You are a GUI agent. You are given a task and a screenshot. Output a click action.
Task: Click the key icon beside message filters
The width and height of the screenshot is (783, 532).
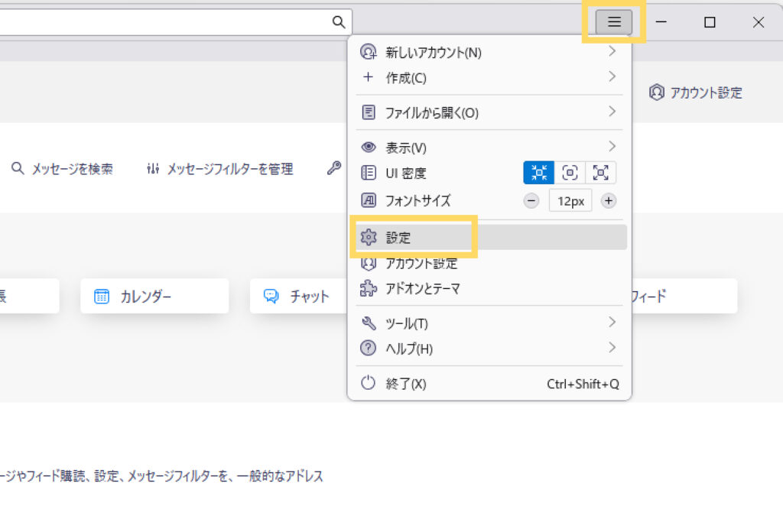(x=333, y=169)
